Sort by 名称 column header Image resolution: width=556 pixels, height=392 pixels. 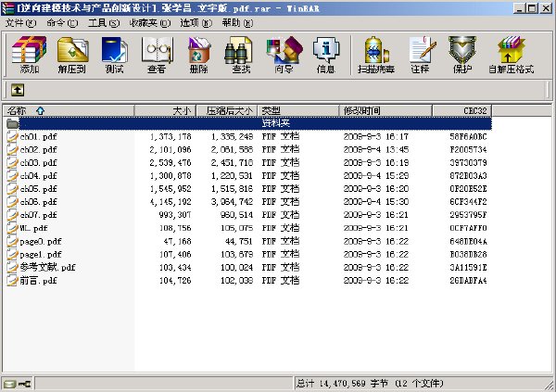click(x=69, y=110)
